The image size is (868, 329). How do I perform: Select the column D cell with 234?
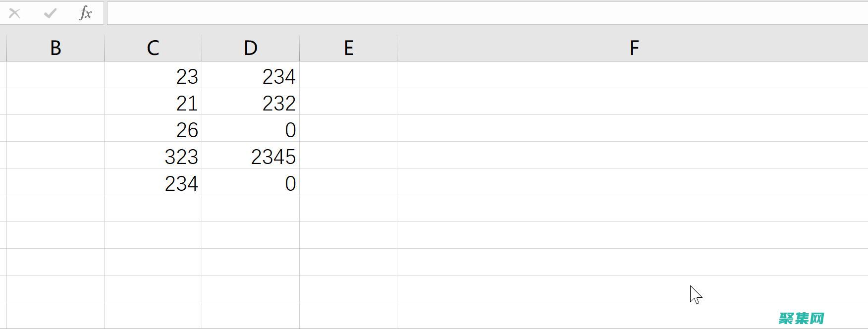coord(251,75)
